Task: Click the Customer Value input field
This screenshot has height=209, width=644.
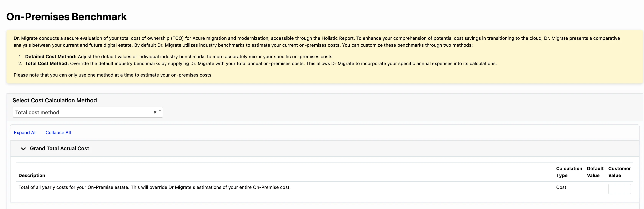Action: coord(619,189)
